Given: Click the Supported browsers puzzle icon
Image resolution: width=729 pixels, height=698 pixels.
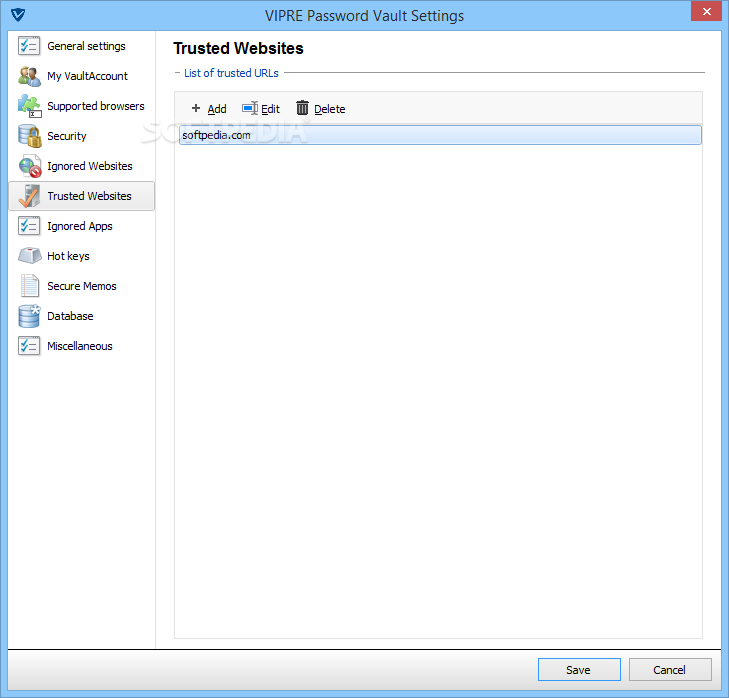Looking at the screenshot, I should [29, 106].
